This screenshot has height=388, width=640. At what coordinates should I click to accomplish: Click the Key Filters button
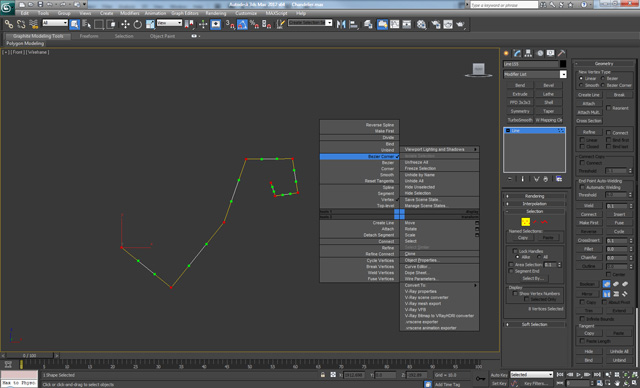click(x=536, y=384)
